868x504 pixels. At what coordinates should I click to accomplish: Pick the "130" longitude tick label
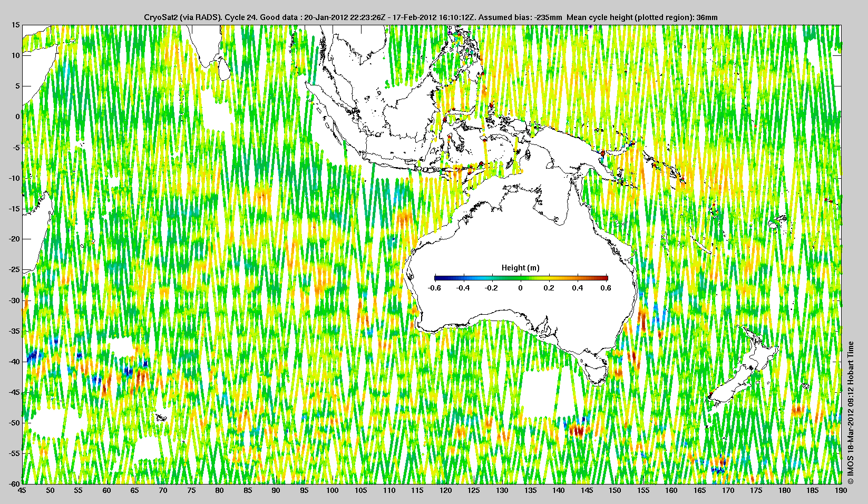click(502, 490)
